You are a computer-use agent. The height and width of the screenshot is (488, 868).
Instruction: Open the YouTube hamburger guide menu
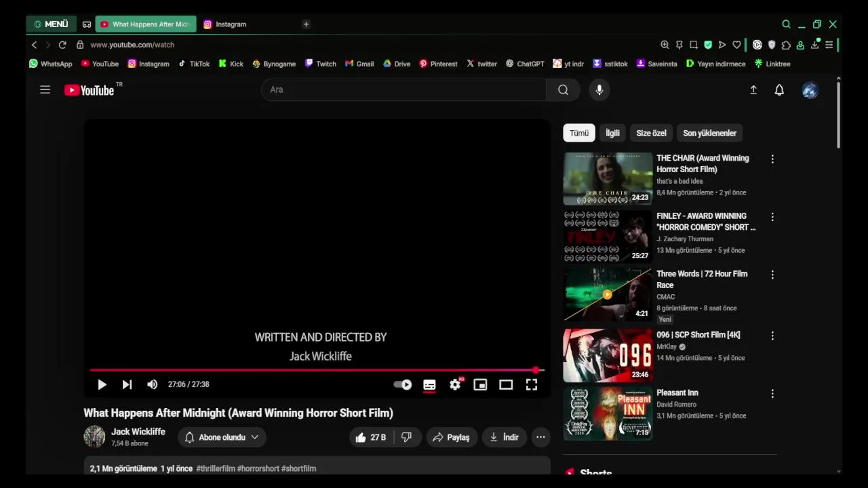click(x=45, y=89)
